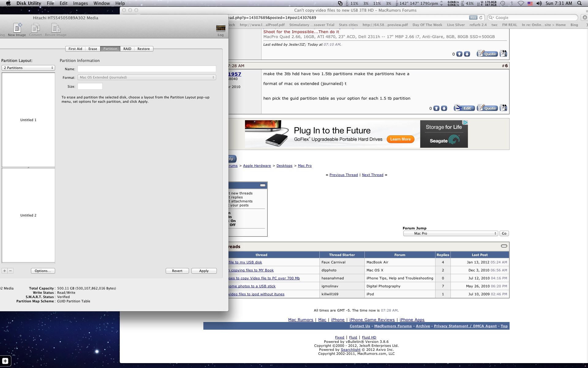This screenshot has height=368, width=588.
Task: Select the Untitled 2 partition block
Action: coord(28,215)
